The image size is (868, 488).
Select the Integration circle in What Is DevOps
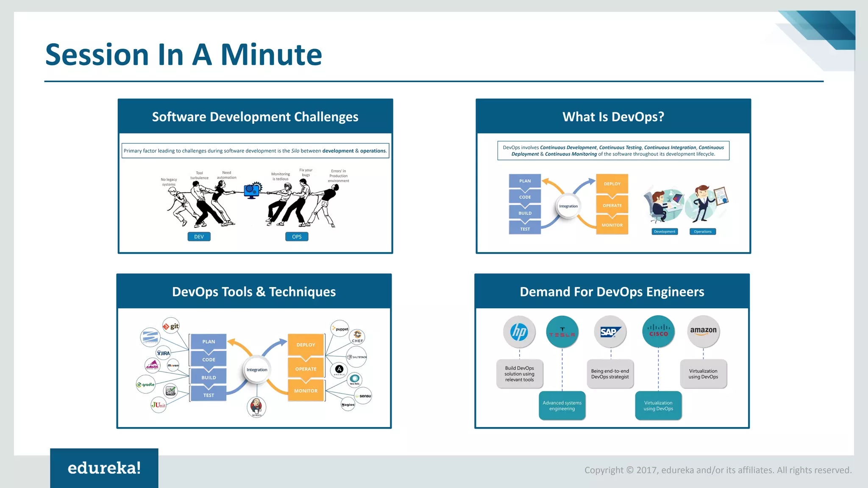point(568,206)
